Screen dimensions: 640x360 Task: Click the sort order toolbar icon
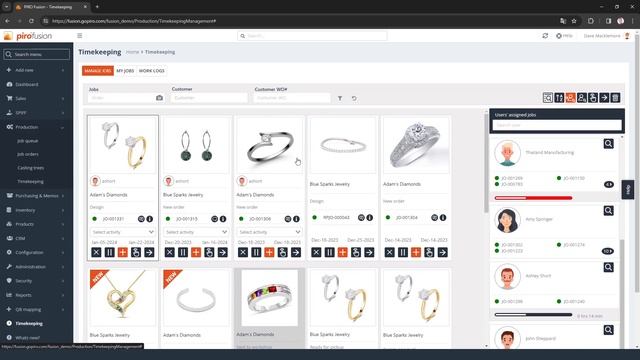coord(559,98)
